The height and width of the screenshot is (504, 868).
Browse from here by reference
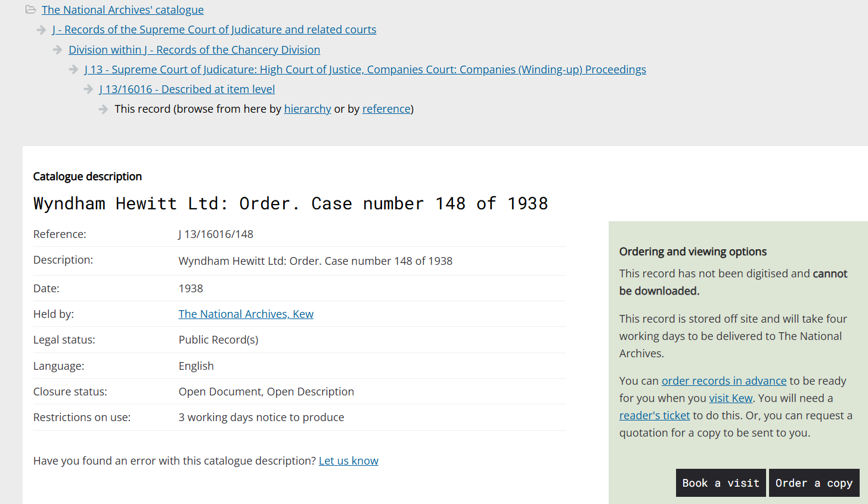click(x=386, y=109)
